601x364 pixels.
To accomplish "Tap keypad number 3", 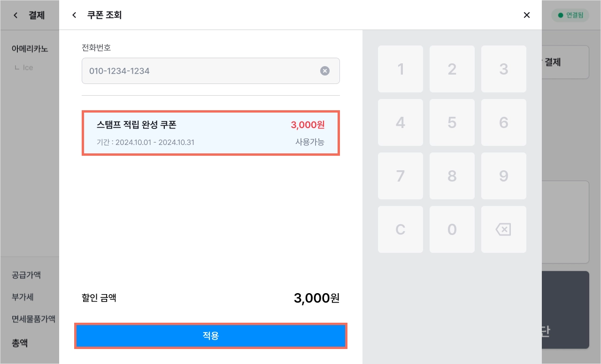I will point(504,69).
